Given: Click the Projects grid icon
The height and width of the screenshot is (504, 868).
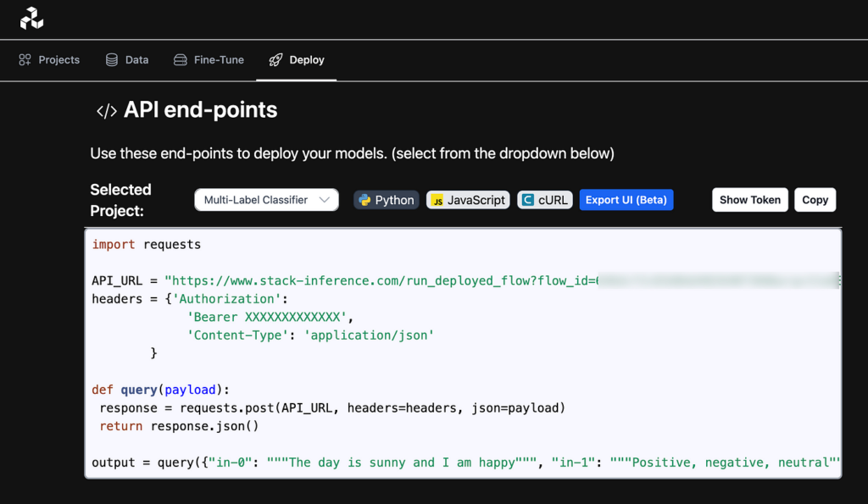Looking at the screenshot, I should click(x=25, y=60).
